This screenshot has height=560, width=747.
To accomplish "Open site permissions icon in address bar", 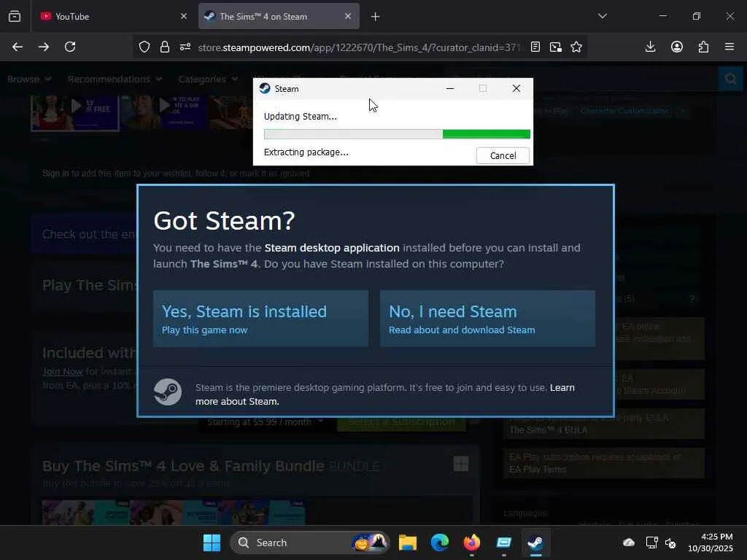I will point(185,47).
